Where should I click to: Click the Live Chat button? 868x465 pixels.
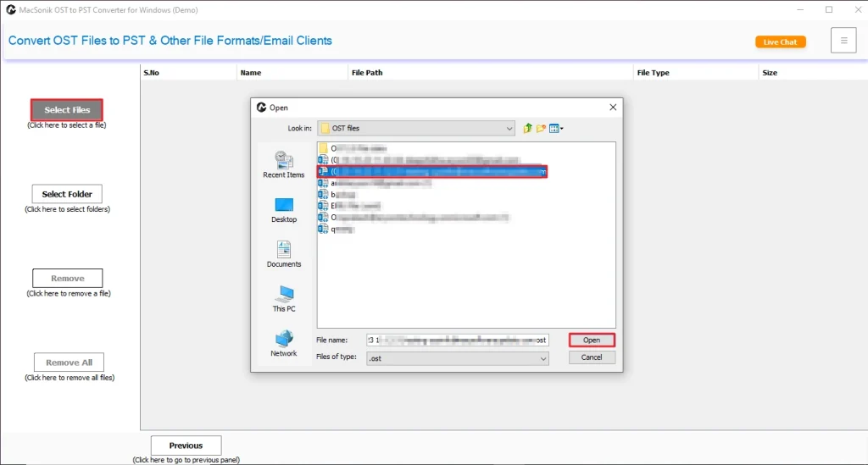click(780, 42)
